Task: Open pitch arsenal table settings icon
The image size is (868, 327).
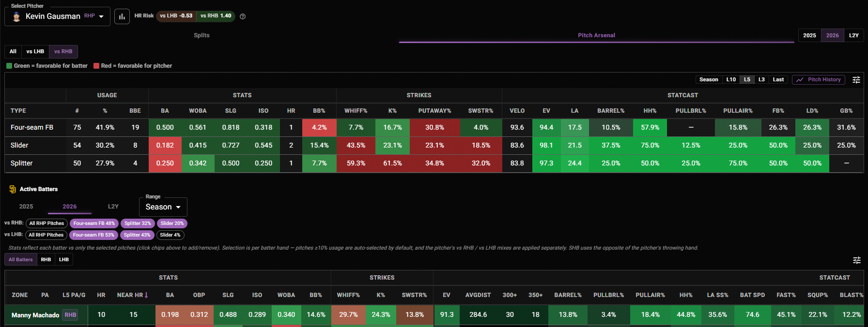Action: click(856, 80)
